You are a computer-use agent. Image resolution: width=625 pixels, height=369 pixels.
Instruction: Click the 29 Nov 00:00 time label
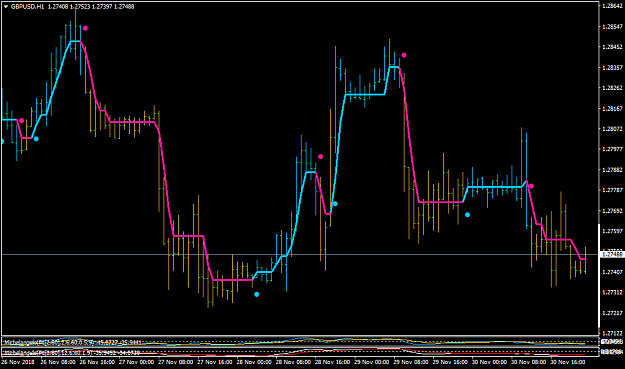[371, 362]
